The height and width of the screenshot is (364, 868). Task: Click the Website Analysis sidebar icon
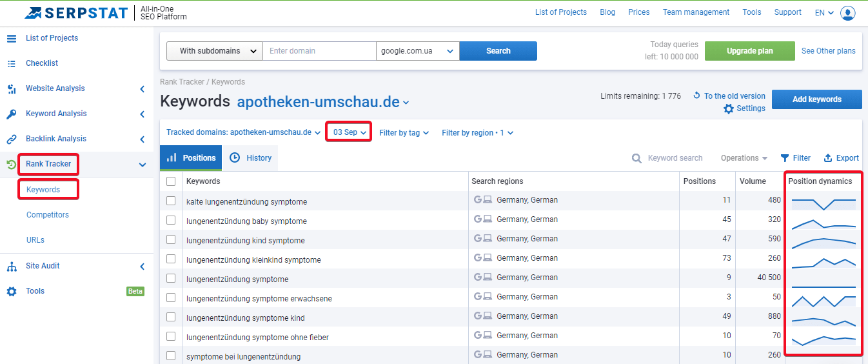[12, 89]
